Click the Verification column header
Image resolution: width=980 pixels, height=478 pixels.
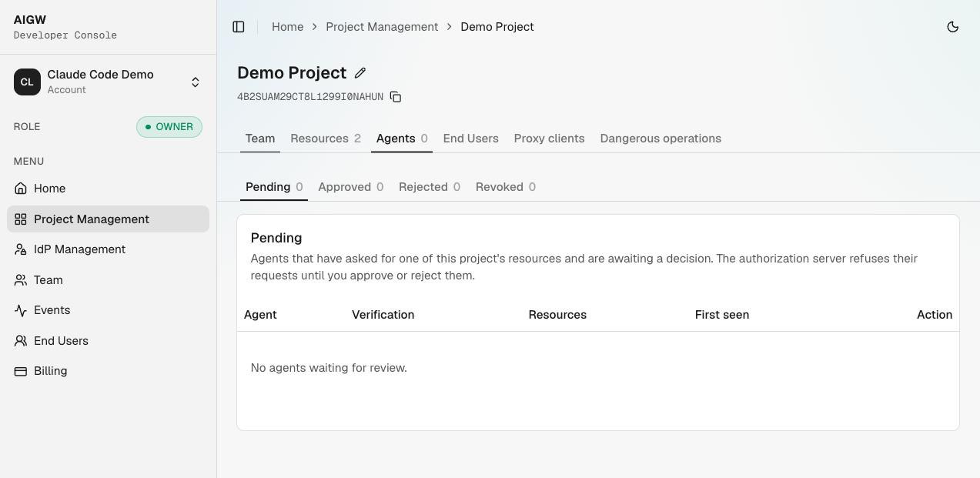383,315
